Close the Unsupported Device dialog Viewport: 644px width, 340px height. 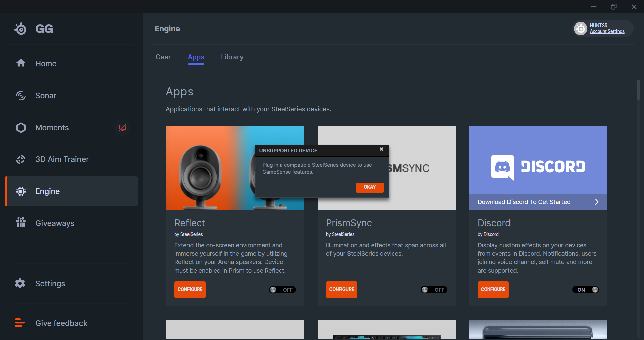point(381,149)
